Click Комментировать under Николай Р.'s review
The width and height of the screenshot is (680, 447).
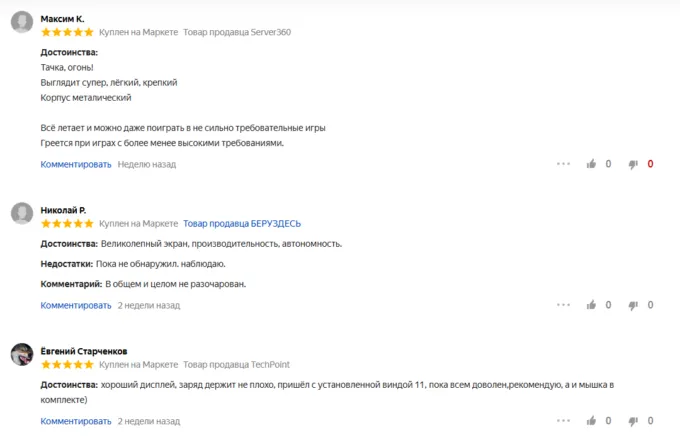point(76,305)
